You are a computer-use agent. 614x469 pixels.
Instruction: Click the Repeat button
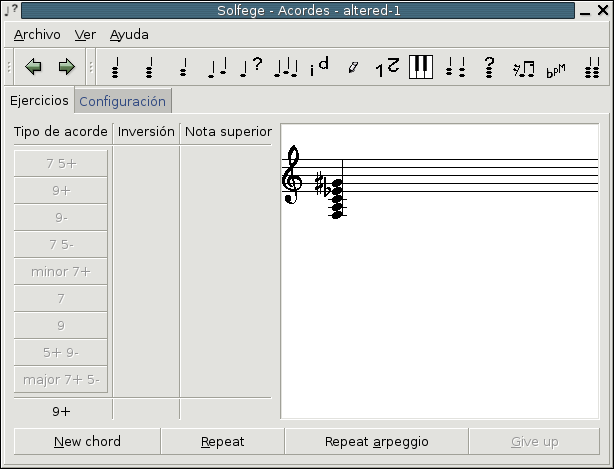(x=222, y=441)
